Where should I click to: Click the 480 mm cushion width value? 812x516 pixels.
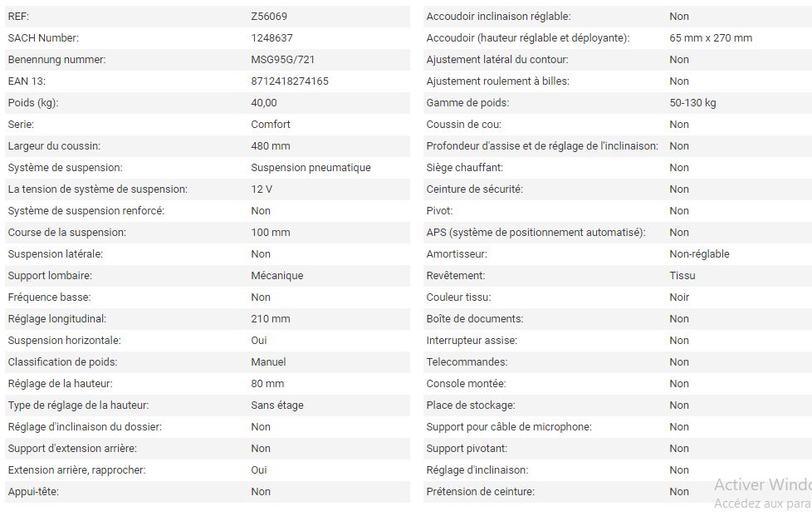271,146
